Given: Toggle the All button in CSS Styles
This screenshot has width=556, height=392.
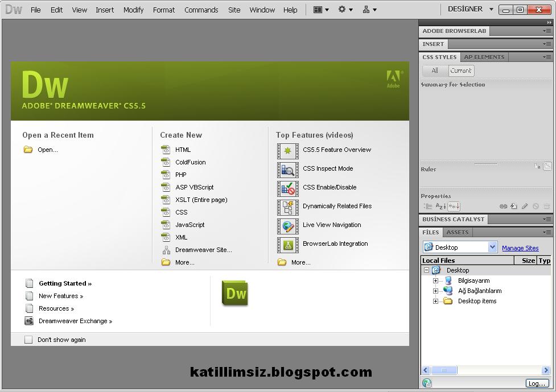Looking at the screenshot, I should (x=435, y=71).
